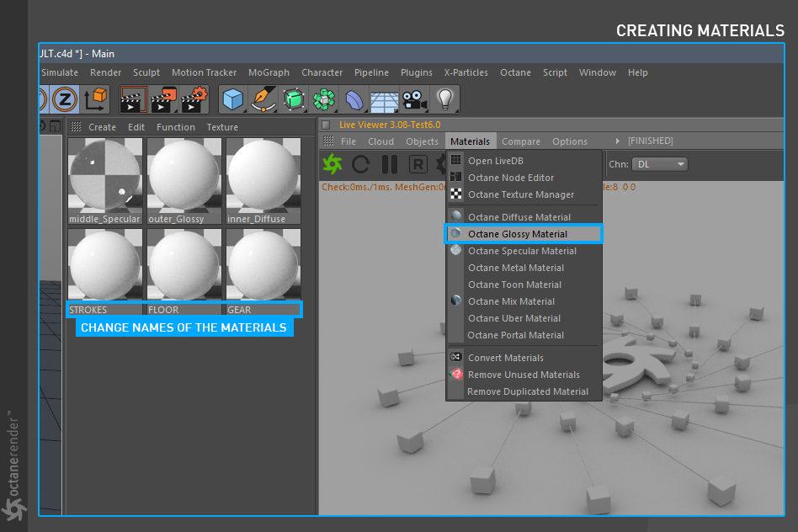Select the middle_Specular material thumbnail
Image resolution: width=798 pixels, height=532 pixels.
pos(104,175)
